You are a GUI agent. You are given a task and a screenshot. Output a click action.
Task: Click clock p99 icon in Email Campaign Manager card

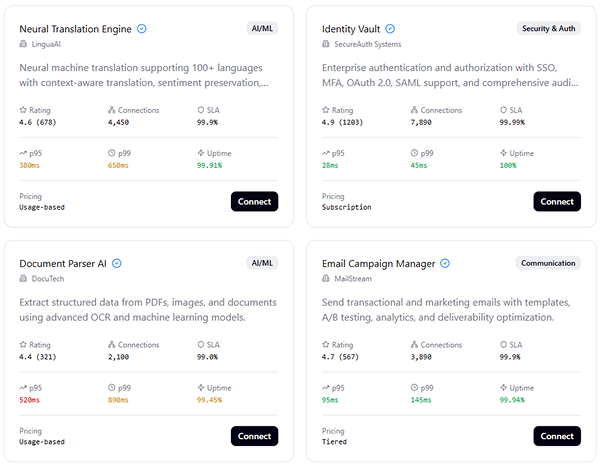pos(414,388)
